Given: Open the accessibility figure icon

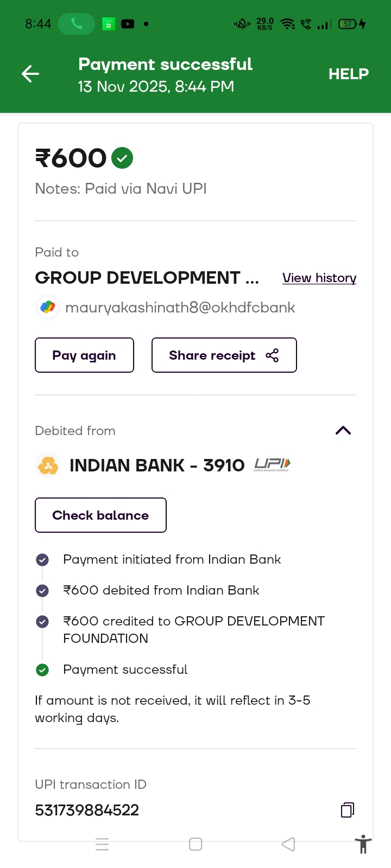Looking at the screenshot, I should pyautogui.click(x=363, y=844).
